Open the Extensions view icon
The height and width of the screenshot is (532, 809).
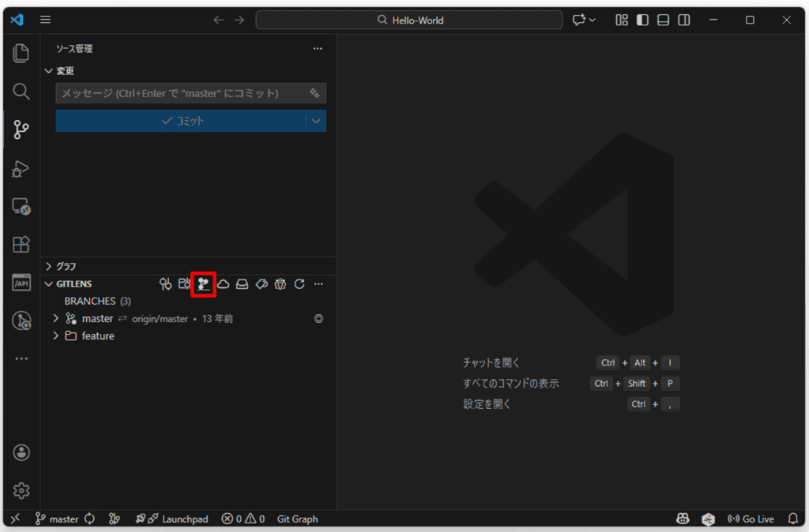point(21,245)
